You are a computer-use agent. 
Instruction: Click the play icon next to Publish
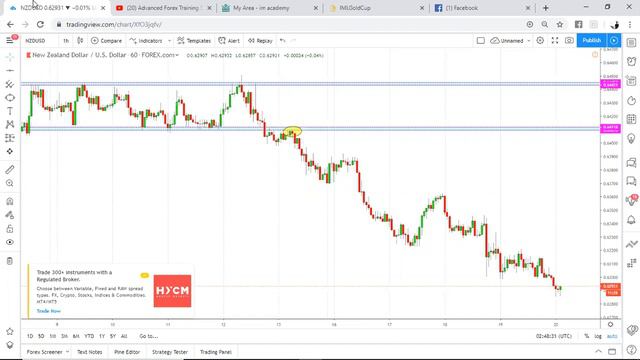pyautogui.click(x=614, y=40)
